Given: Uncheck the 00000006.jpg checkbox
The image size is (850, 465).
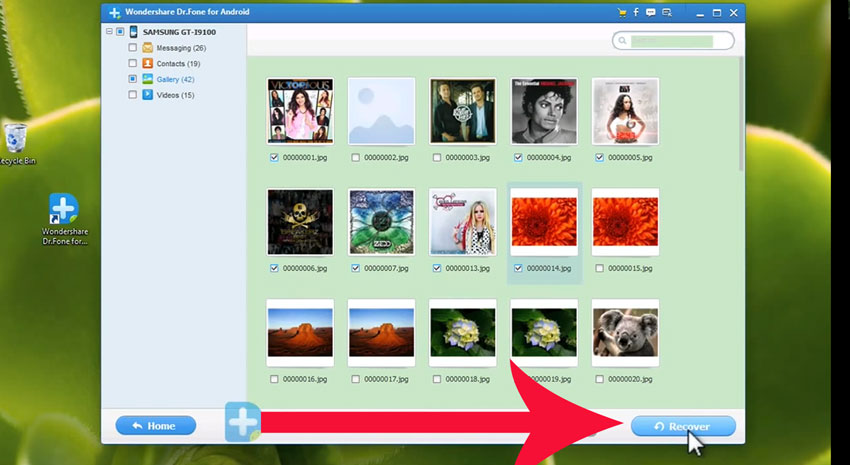Looking at the screenshot, I should point(274,268).
